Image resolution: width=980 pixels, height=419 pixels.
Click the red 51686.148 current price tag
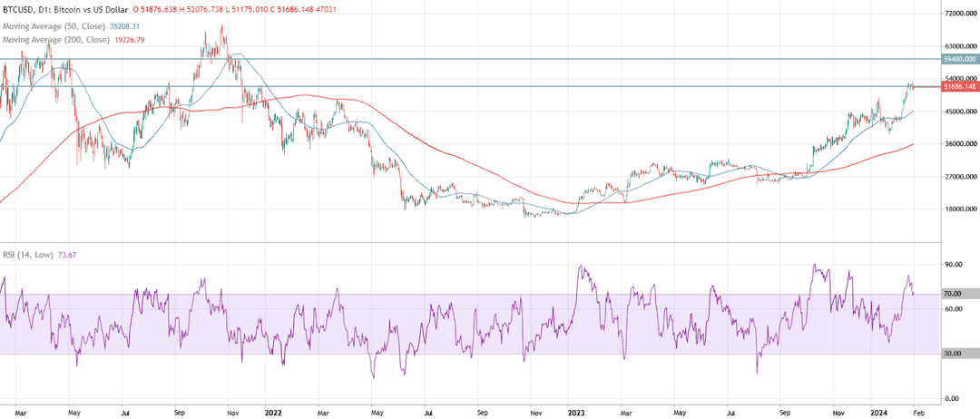(x=959, y=86)
